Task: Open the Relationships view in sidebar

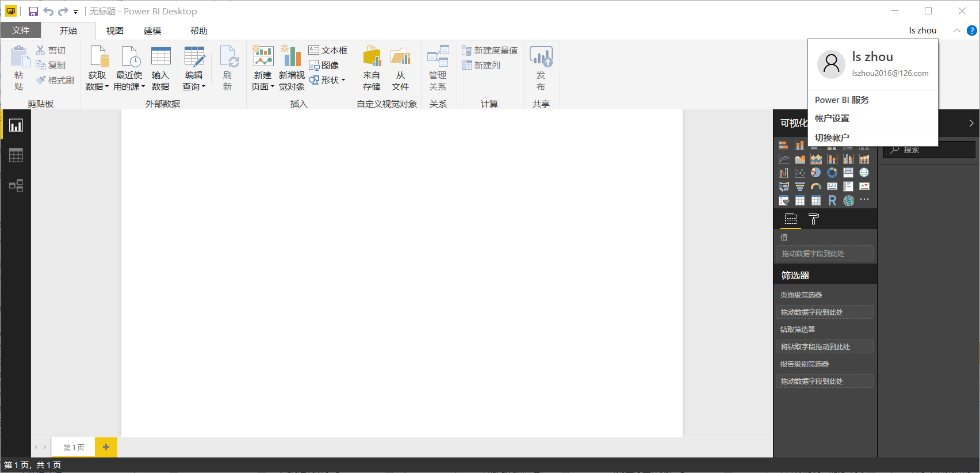Action: tap(16, 185)
